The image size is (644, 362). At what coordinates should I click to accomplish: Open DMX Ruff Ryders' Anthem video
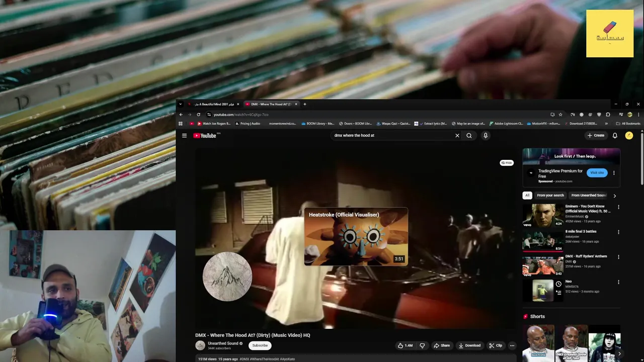(543, 265)
